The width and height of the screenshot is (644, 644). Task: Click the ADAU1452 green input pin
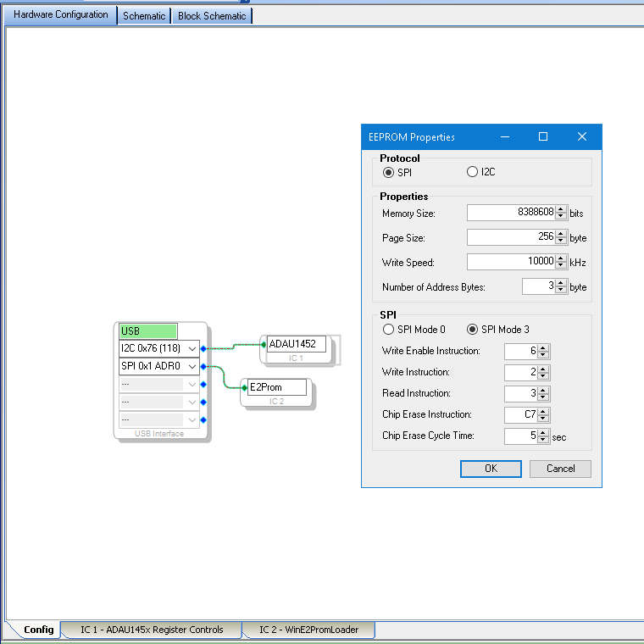pos(264,344)
